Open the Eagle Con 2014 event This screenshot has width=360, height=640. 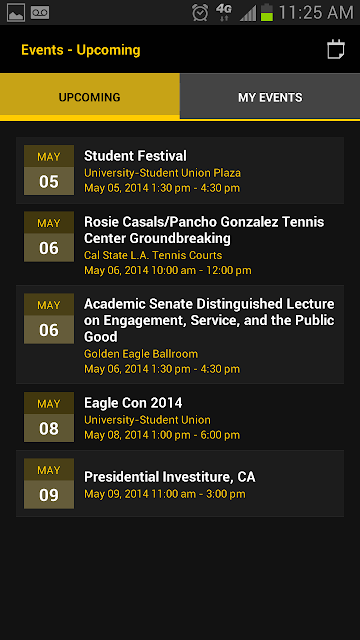180,417
